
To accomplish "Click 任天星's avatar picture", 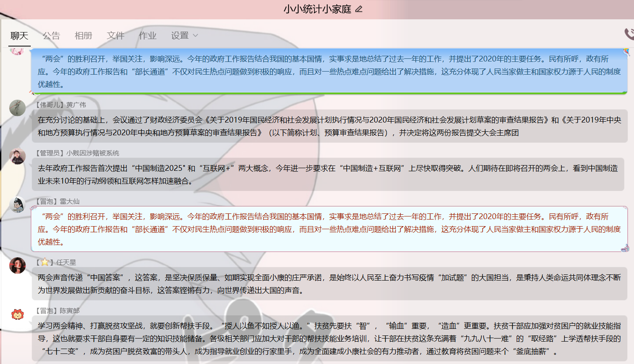I will (18, 265).
